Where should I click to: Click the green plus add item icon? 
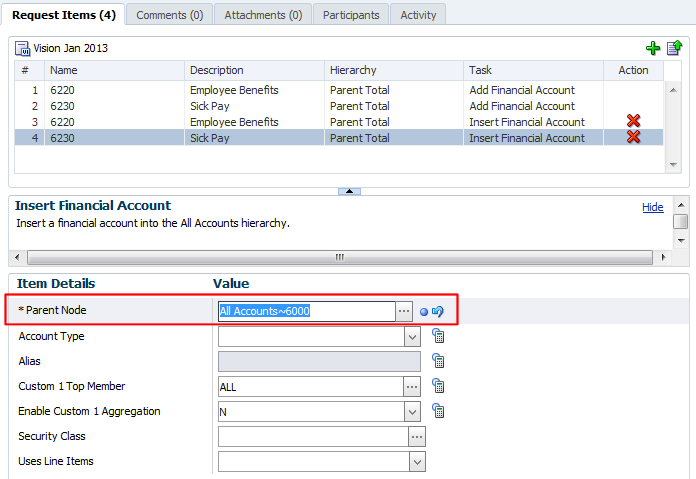coord(653,48)
